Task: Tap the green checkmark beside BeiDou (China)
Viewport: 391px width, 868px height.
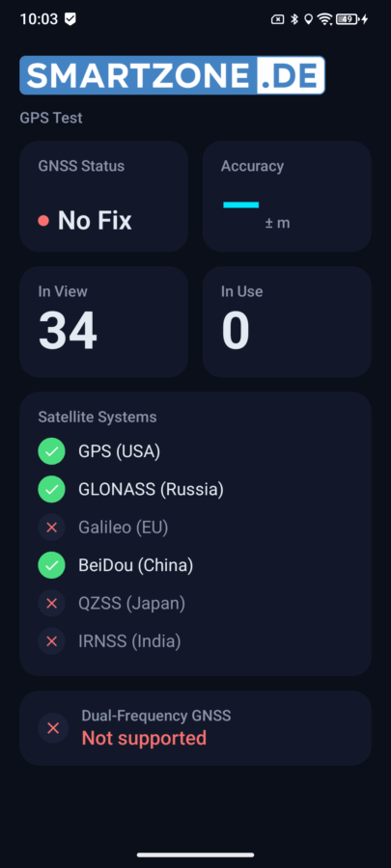Action: (51, 565)
